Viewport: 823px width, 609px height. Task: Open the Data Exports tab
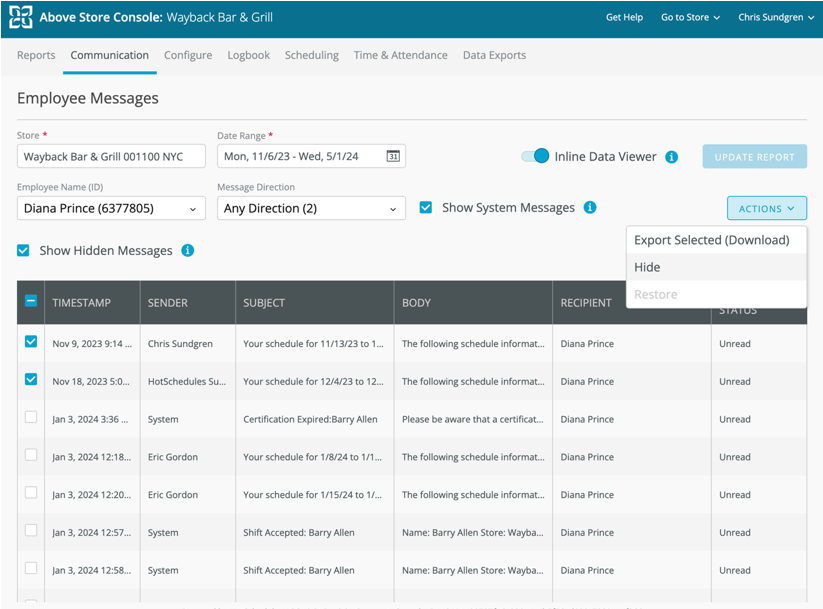coord(494,55)
